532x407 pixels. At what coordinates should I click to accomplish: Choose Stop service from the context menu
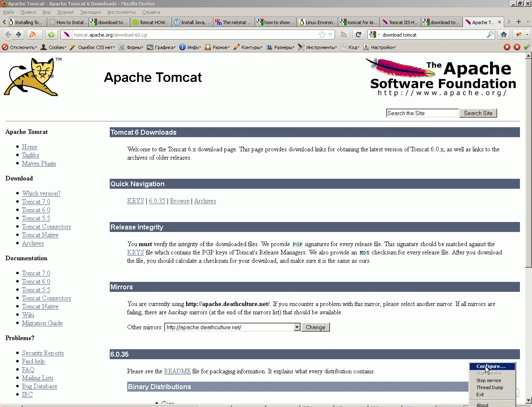(x=492, y=380)
